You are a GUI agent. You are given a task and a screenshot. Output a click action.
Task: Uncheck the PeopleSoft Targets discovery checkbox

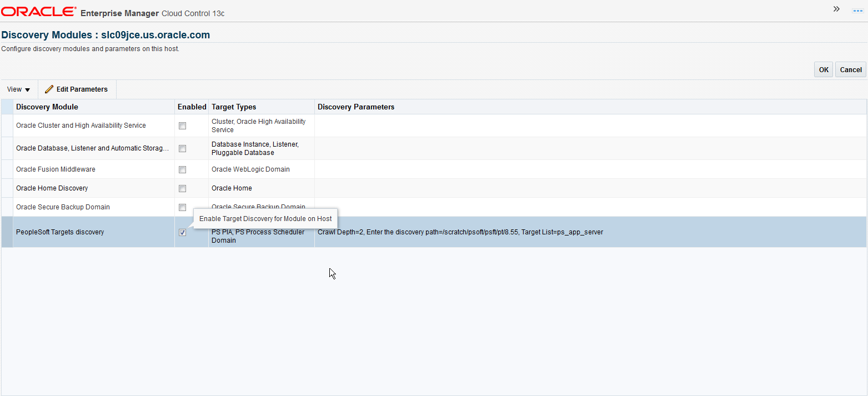pyautogui.click(x=182, y=233)
